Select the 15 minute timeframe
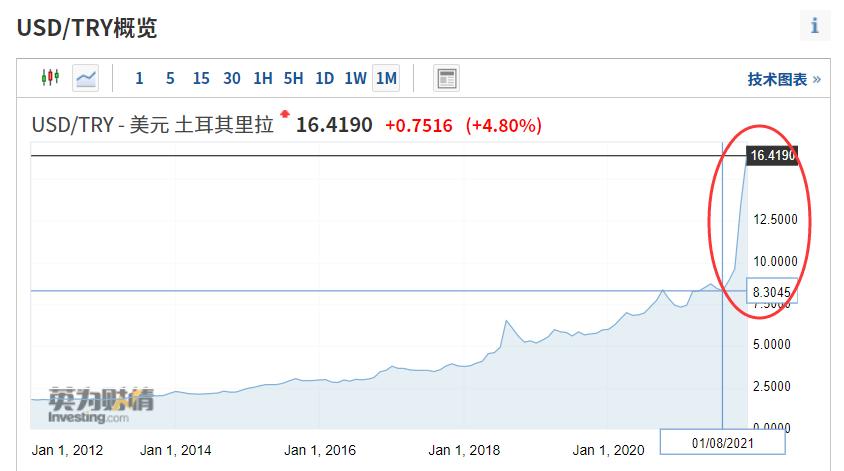This screenshot has width=844, height=471. [201, 78]
